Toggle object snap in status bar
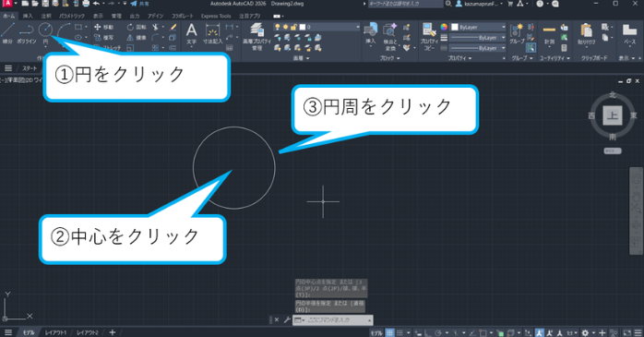This screenshot has height=337, width=644. coord(483,332)
